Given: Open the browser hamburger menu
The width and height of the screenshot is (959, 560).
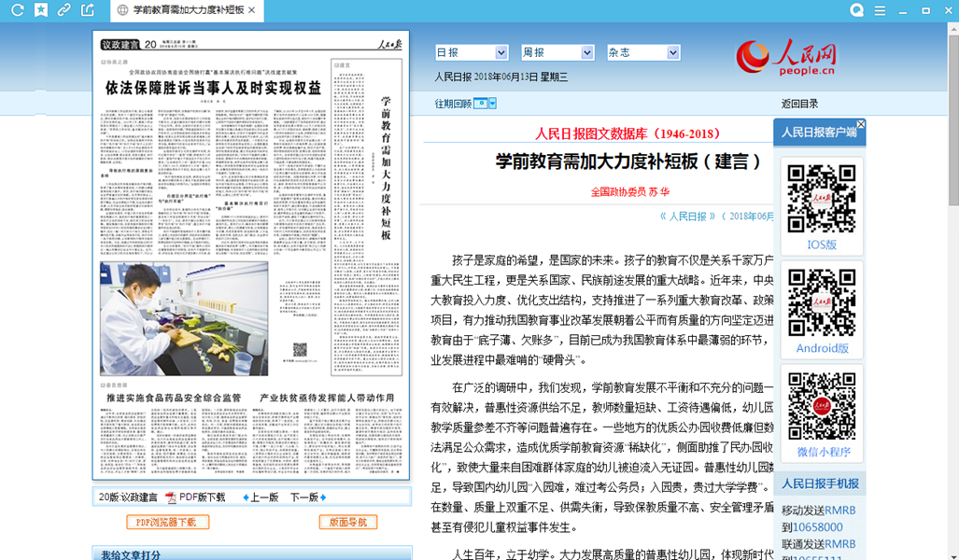Looking at the screenshot, I should pos(880,10).
